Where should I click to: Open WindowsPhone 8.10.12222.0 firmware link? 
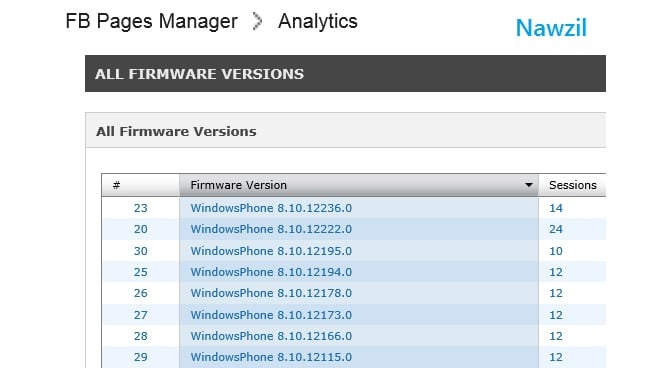point(271,229)
